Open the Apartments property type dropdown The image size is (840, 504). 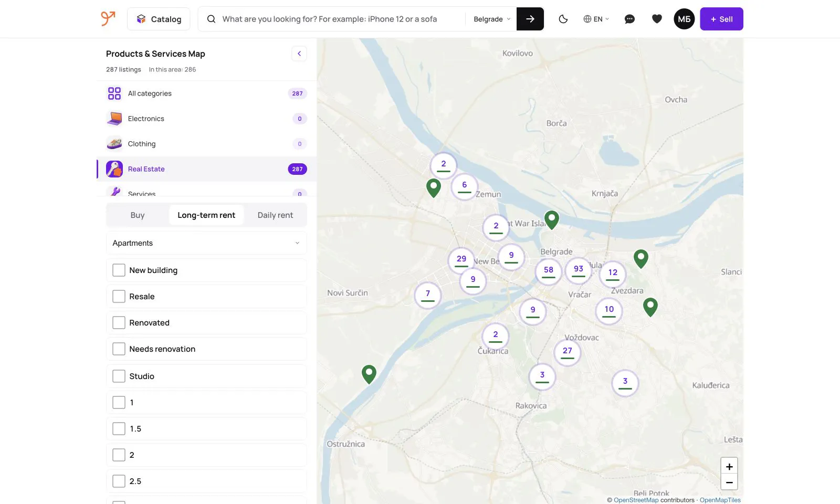coord(206,243)
